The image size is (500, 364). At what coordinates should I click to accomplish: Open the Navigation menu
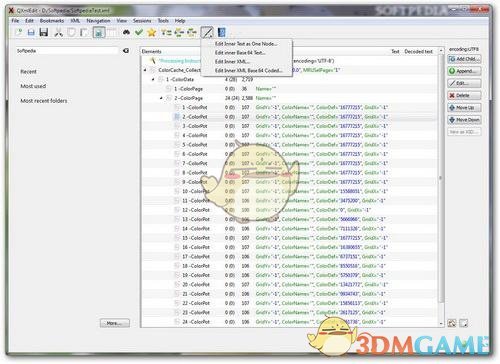coord(98,21)
